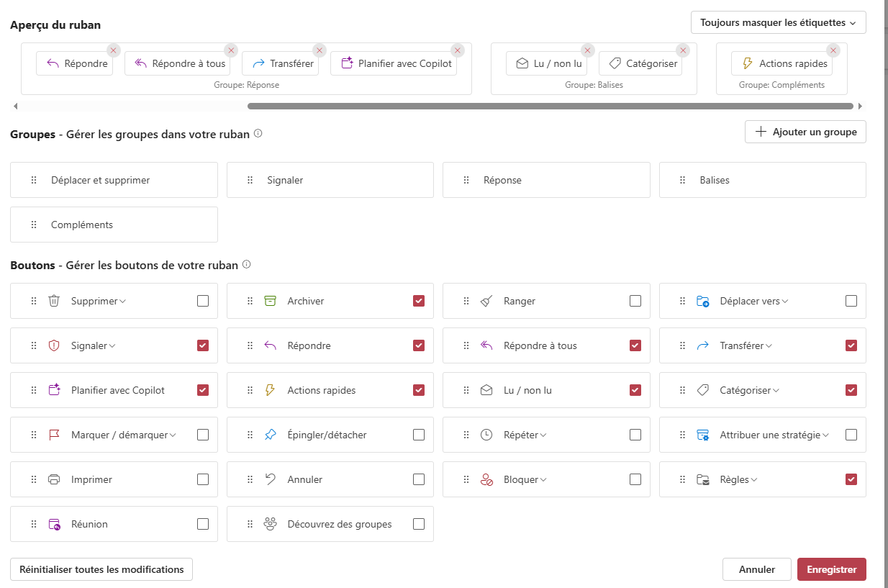Uncheck the Archiver checkbox
888x588 pixels.
(x=419, y=301)
